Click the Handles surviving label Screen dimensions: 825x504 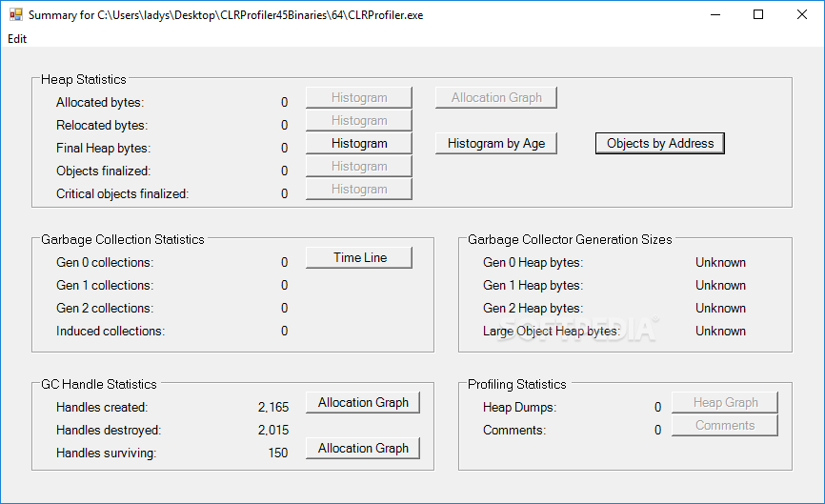tap(107, 453)
